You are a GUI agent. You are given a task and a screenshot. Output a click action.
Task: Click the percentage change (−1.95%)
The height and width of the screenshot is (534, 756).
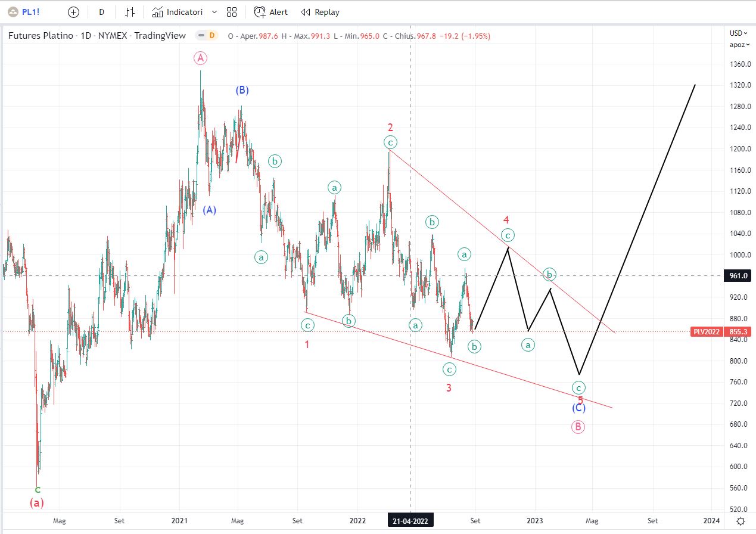[x=475, y=36]
